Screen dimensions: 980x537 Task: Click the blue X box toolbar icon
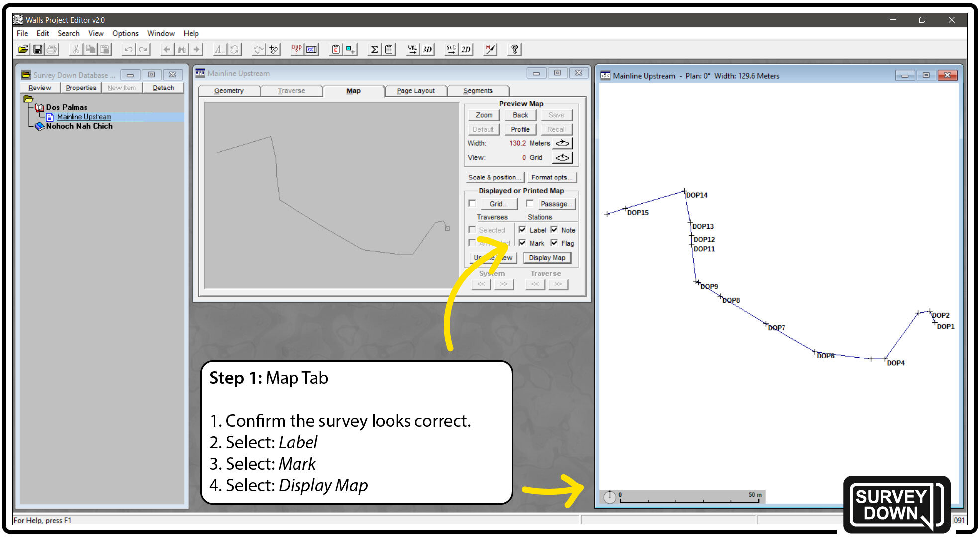point(311,49)
